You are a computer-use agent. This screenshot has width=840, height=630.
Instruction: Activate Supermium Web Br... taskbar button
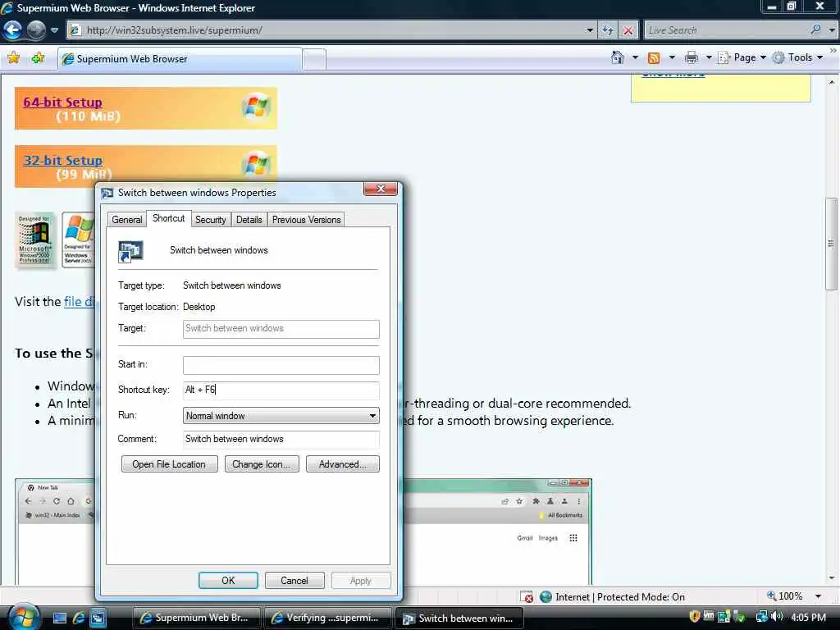pyautogui.click(x=196, y=618)
